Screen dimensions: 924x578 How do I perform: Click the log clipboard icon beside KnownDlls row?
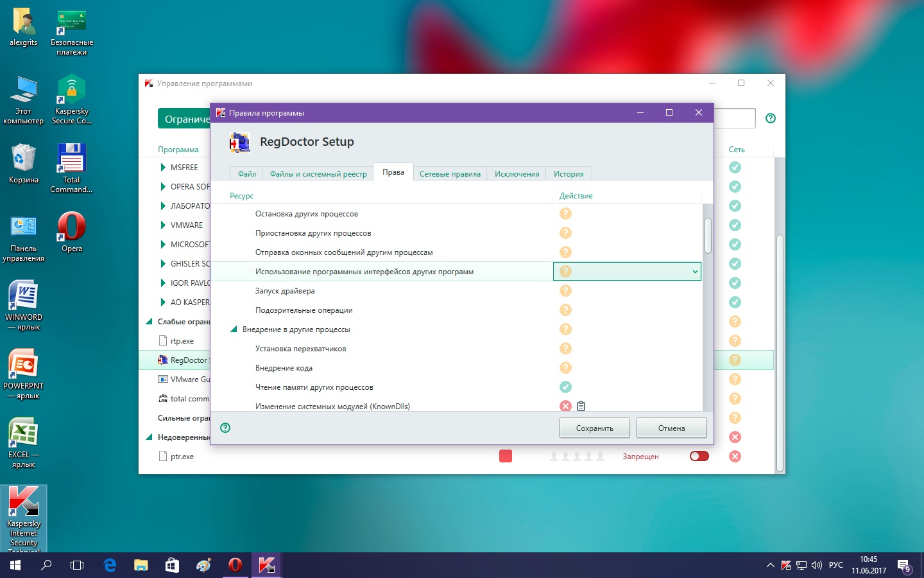click(x=581, y=406)
